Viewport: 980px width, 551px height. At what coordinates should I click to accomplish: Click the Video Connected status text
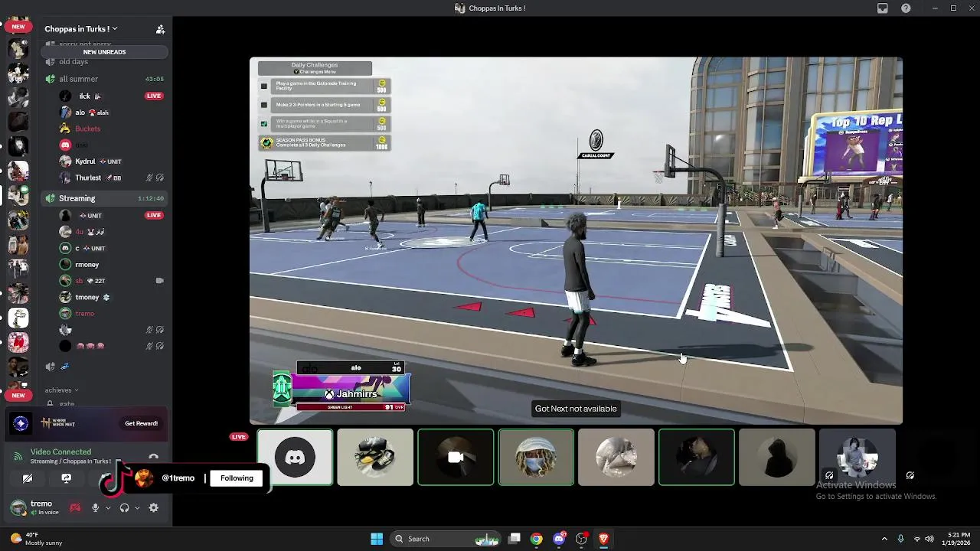(x=60, y=452)
